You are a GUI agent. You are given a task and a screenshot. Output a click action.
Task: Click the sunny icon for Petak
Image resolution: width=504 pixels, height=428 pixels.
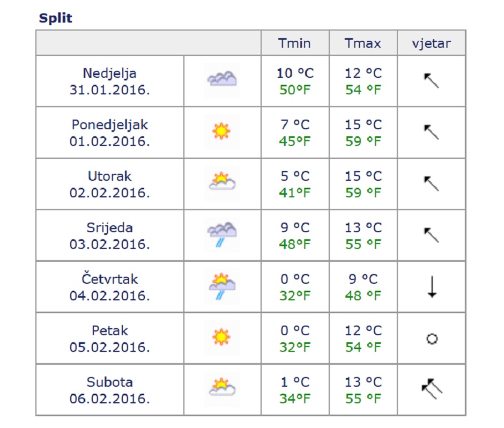point(221,337)
